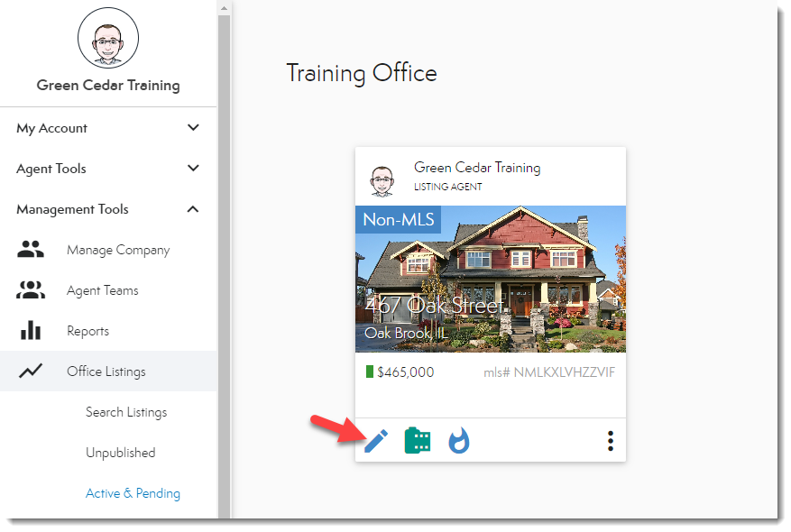Click the Agent Teams group icon
791x532 pixels.
pos(31,290)
